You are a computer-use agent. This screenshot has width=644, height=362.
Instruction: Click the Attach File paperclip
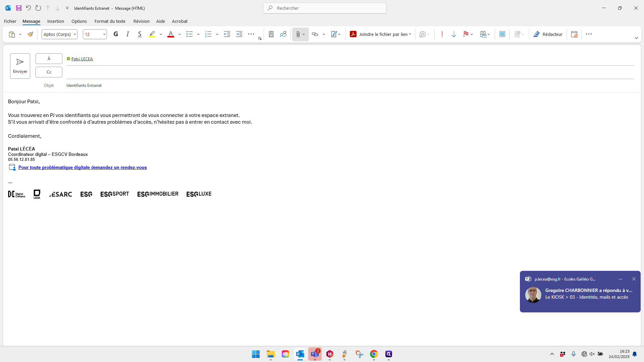pos(298,34)
